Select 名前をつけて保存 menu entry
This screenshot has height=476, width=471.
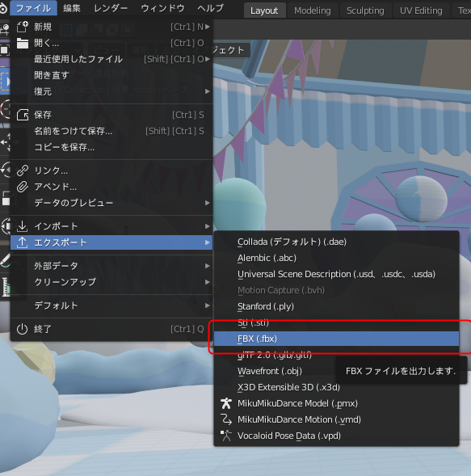(x=74, y=131)
